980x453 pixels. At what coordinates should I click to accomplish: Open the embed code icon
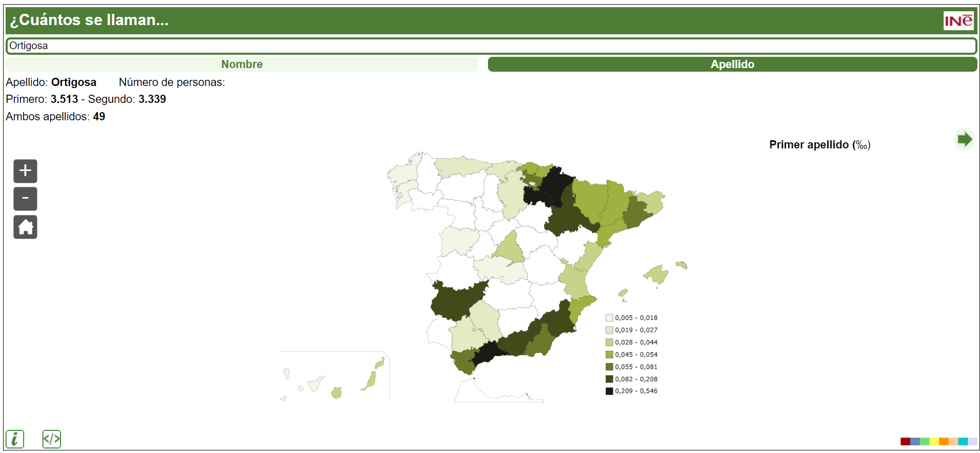coord(51,439)
